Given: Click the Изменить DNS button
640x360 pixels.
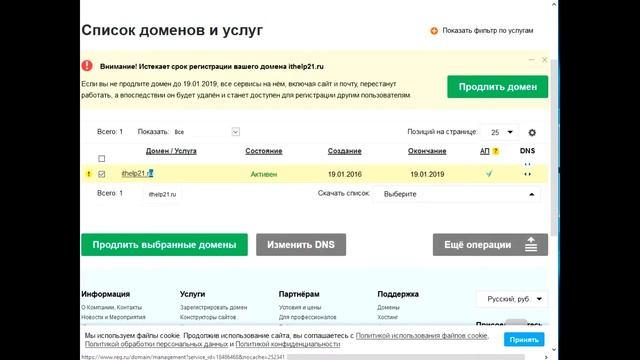Looking at the screenshot, I should (x=301, y=244).
